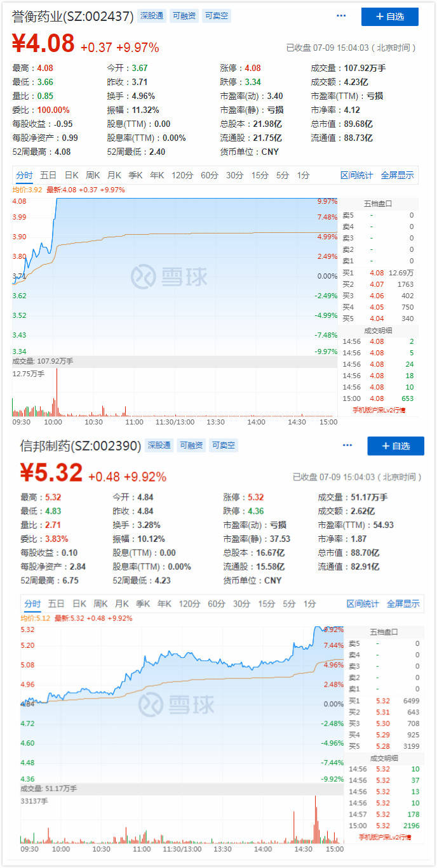The image size is (437, 868).
Task: Click 买5 row showing price 5.28
Action: pos(384,746)
